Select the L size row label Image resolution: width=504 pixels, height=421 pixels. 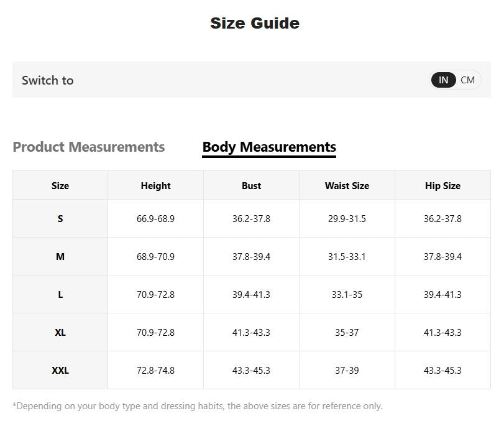60,294
